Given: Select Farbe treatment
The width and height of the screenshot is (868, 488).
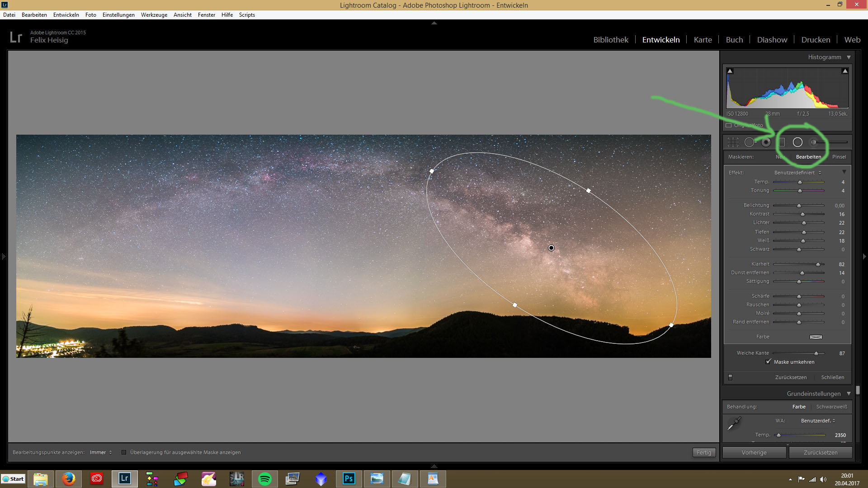Looking at the screenshot, I should click(x=799, y=407).
